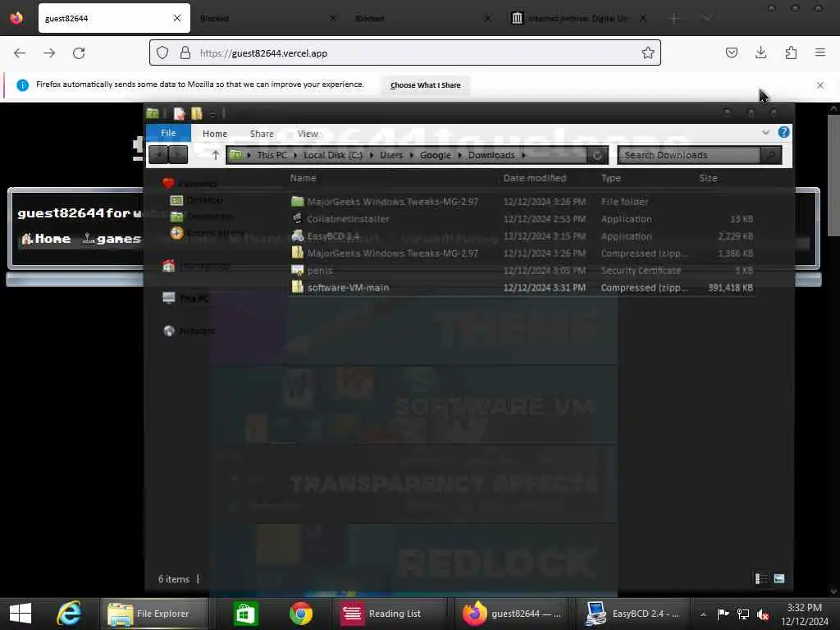Refresh the Downloads folder view
The image size is (840, 630).
[597, 155]
